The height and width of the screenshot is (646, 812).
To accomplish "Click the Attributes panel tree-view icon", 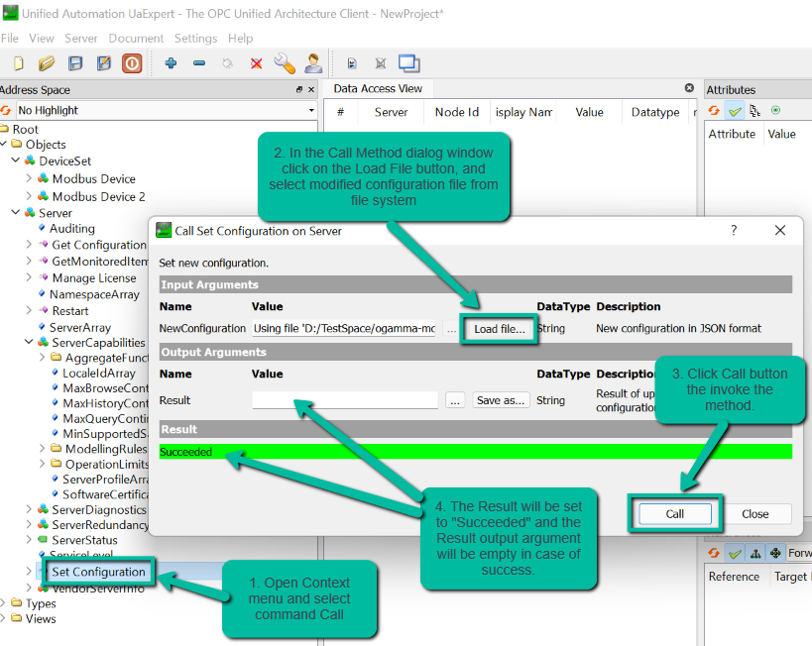I will point(755,110).
